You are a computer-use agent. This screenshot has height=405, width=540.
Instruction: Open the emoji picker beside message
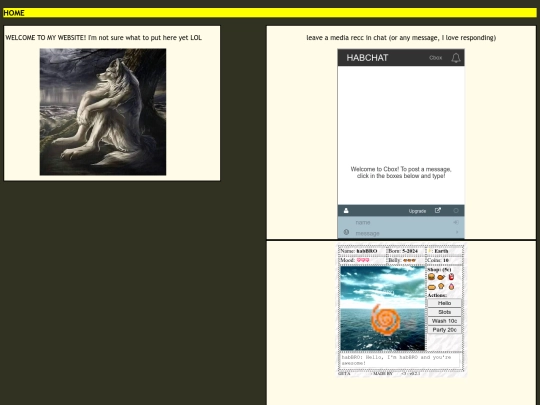pyautogui.click(x=346, y=232)
